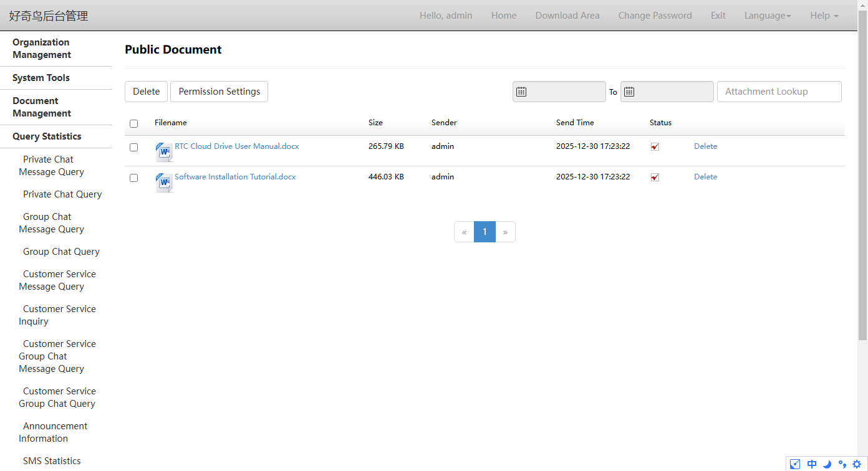Viewport: 868px width, 471px height.
Task: Click the IME settings gear icon
Action: click(856, 464)
